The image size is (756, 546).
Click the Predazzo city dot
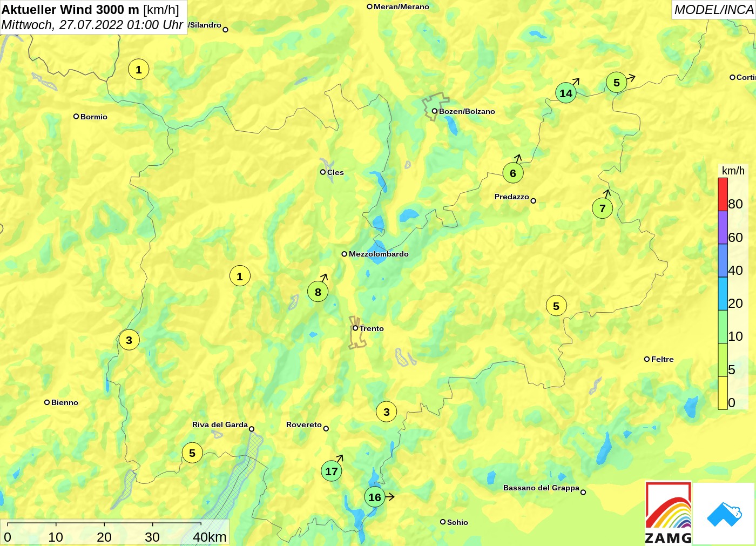[533, 201]
